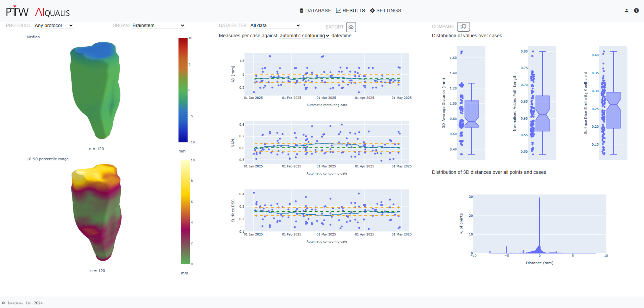Expand the Protocol dropdown
This screenshot has height=308, width=644.
point(54,26)
